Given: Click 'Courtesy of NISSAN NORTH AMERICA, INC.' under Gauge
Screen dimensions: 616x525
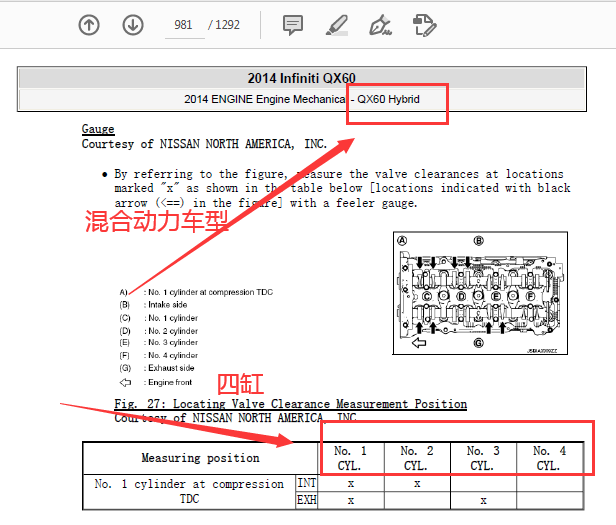Looking at the screenshot, I should click(x=204, y=144).
